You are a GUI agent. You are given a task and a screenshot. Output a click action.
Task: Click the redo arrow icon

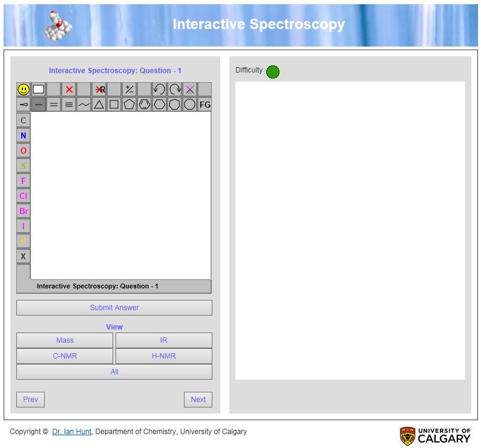(x=175, y=89)
